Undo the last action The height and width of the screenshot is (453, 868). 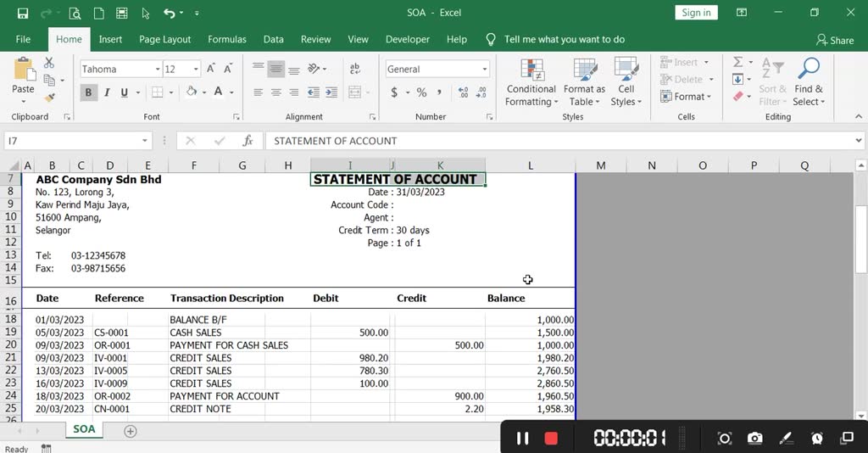170,13
